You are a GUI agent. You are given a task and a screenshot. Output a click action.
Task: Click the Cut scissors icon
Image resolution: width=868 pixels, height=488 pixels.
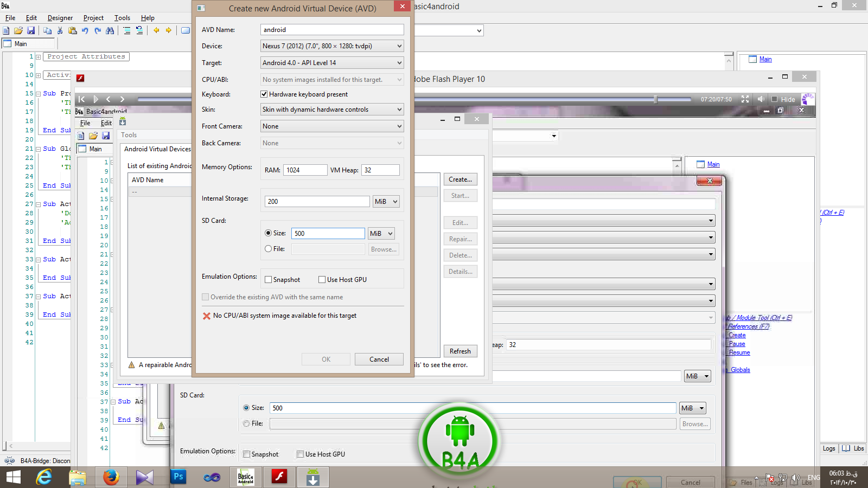click(60, 30)
